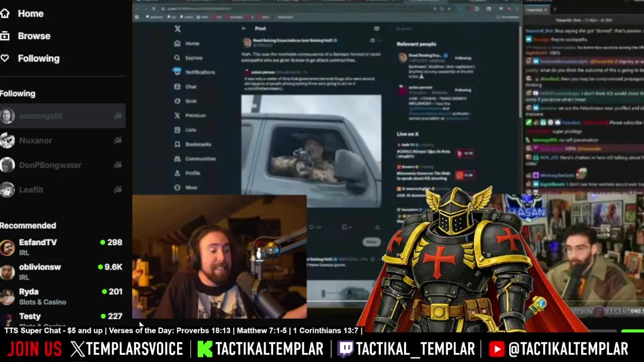Click the Reply button below the post
Image resolution: width=644 pixels, height=362 pixels.
372,242
